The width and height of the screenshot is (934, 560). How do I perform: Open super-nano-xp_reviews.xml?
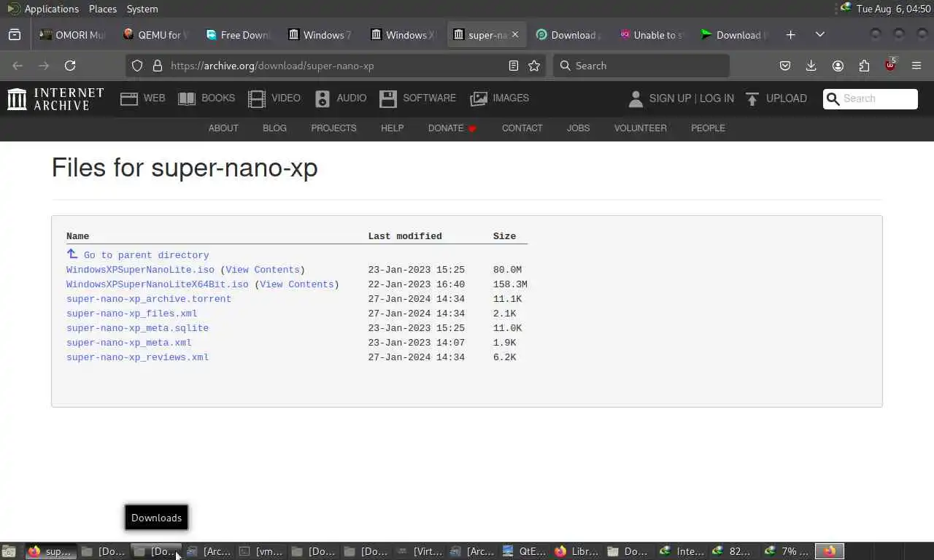137,357
